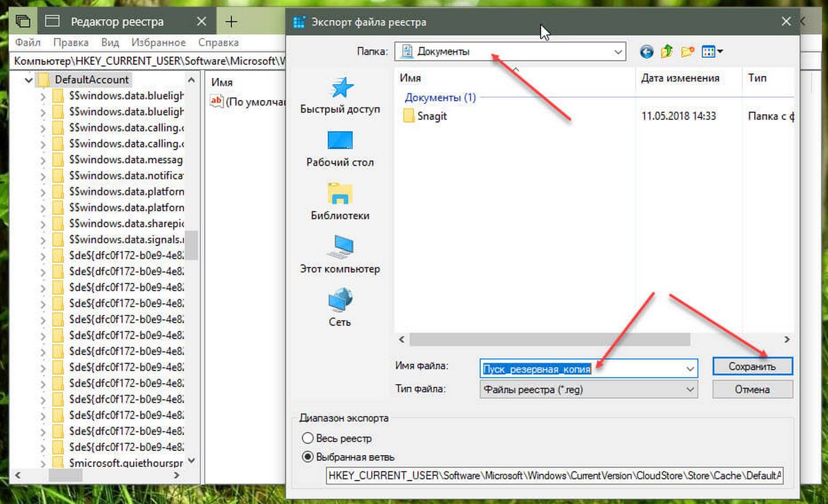The width and height of the screenshot is (828, 504).
Task: Click the registry icon in export dialog title
Action: pos(299,22)
